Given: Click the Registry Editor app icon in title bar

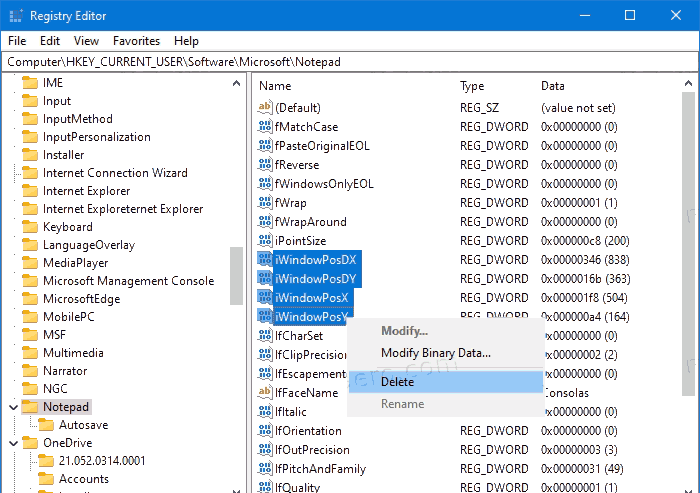Looking at the screenshot, I should pyautogui.click(x=16, y=16).
